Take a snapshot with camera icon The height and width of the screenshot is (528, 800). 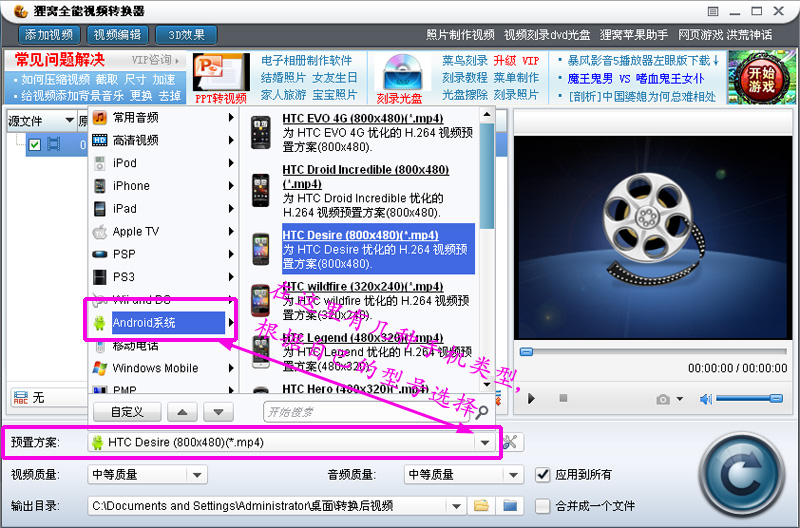tap(663, 399)
